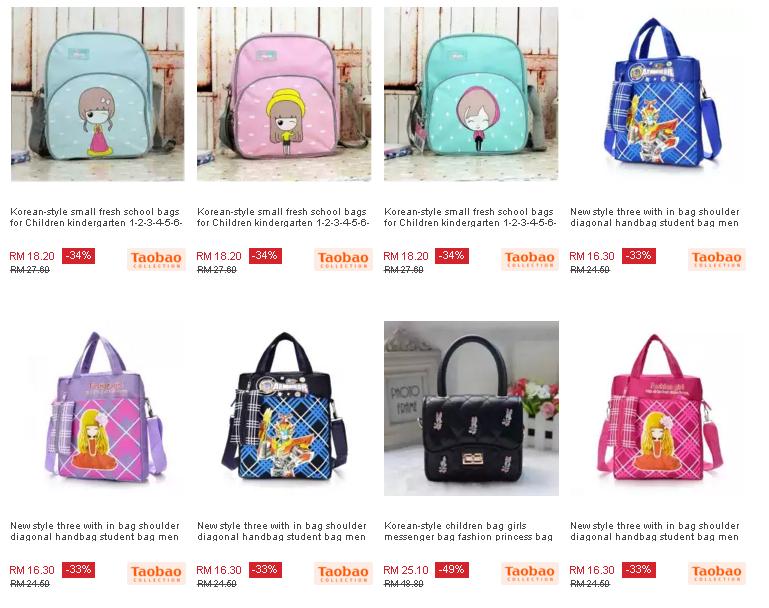Open Korean-style school bag title under pink backpack
The width and height of the screenshot is (769, 608).
click(x=282, y=217)
